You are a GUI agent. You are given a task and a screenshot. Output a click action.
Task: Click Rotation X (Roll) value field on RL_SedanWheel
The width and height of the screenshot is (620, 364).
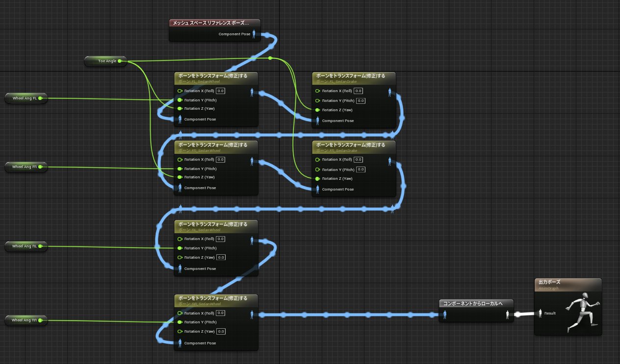220,239
